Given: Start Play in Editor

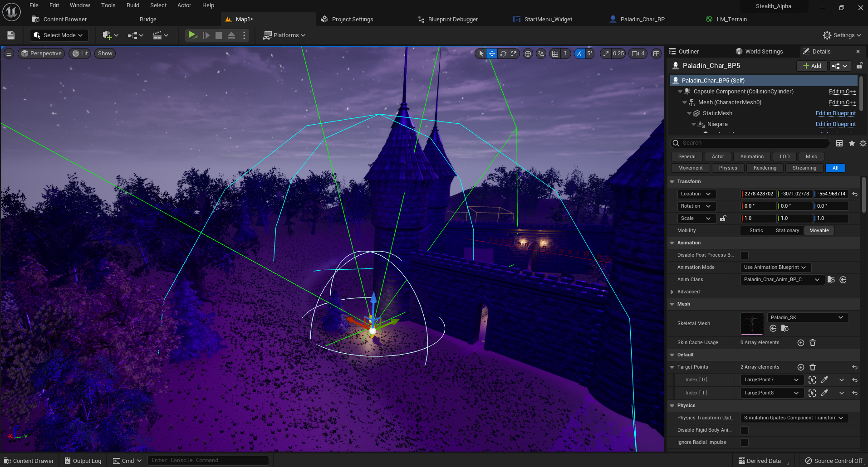Looking at the screenshot, I should tap(192, 35).
